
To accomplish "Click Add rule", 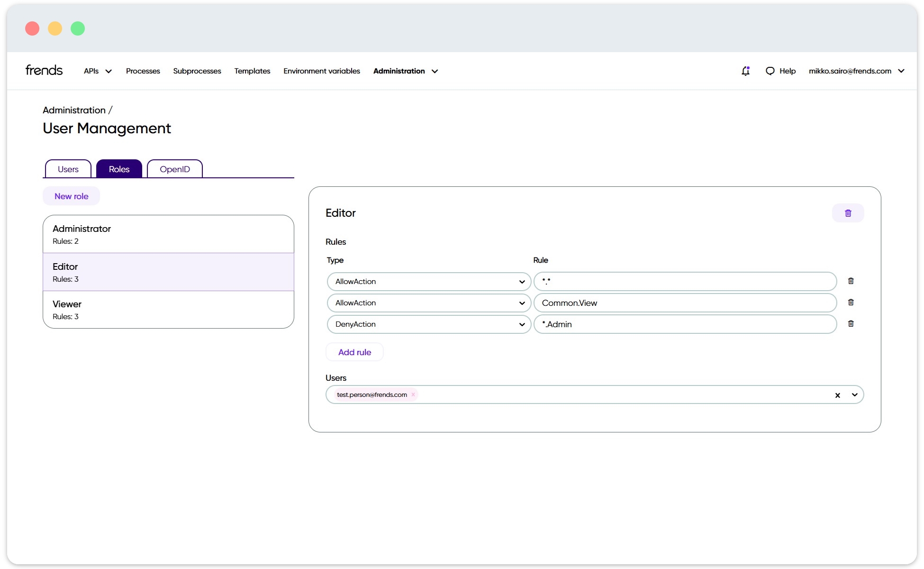I will coord(354,352).
